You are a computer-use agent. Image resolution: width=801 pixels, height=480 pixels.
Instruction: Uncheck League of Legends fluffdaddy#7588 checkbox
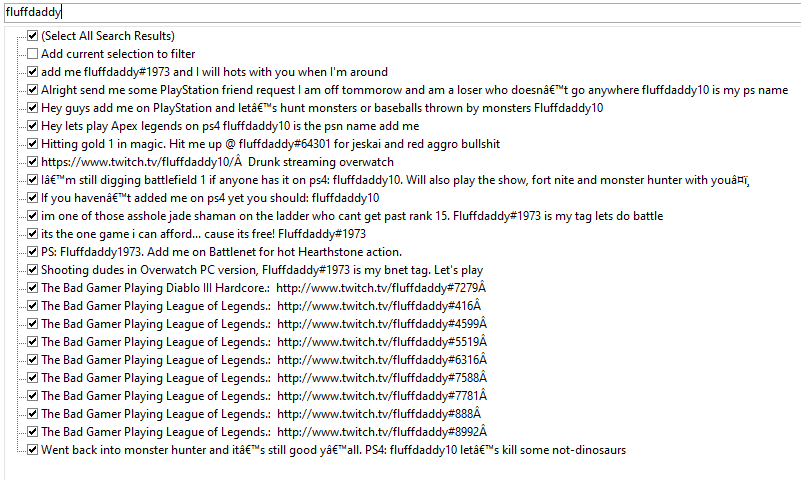(33, 378)
